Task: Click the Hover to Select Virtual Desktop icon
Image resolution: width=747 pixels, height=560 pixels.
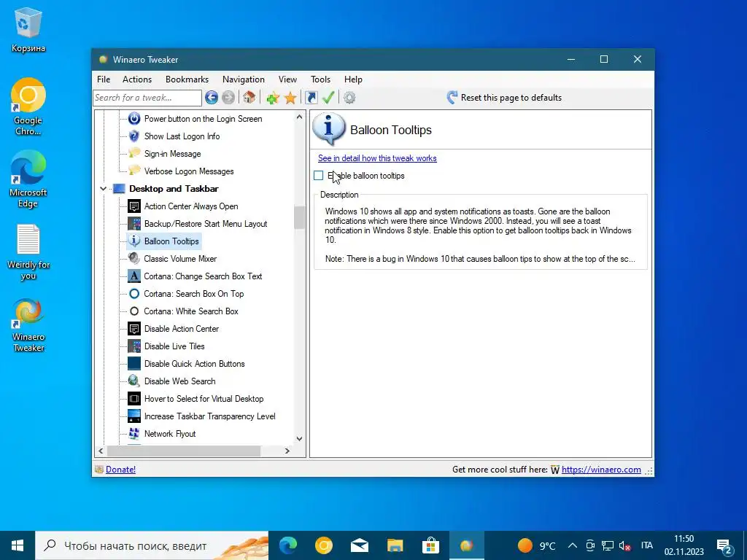Action: pyautogui.click(x=134, y=399)
